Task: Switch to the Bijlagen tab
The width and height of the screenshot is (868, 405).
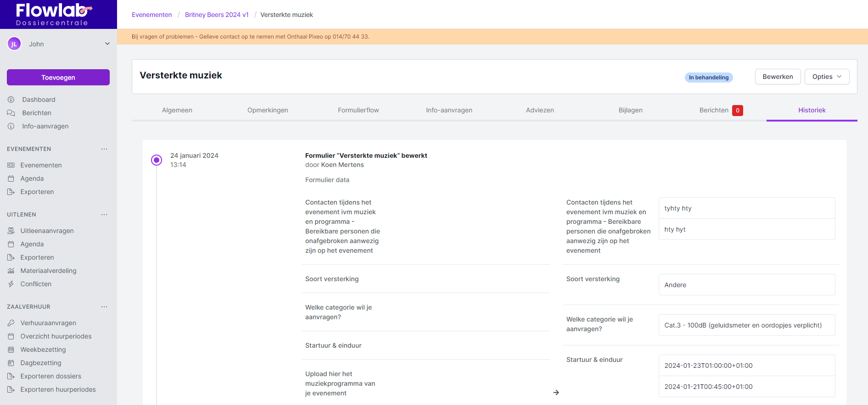Action: pos(630,110)
